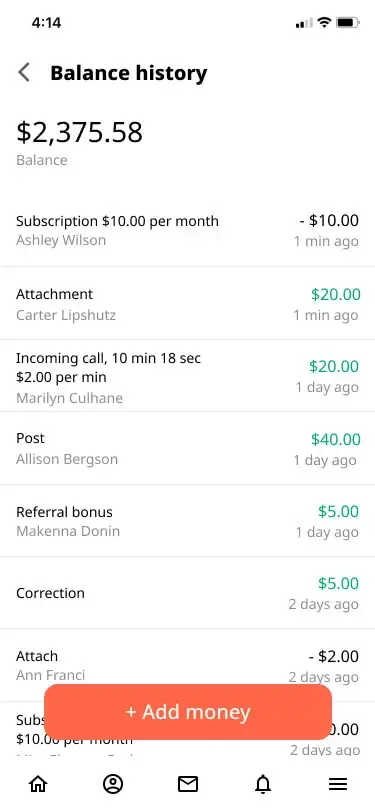
Task: Open the Notifications bell icon
Action: (x=263, y=784)
